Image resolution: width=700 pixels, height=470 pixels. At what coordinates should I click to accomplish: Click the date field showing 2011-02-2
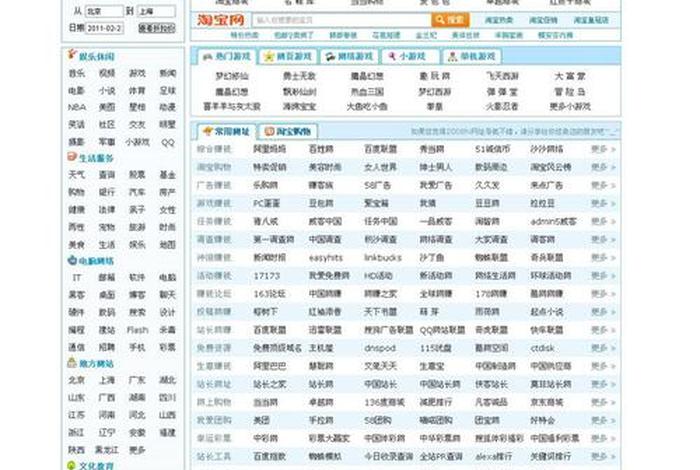[104, 28]
